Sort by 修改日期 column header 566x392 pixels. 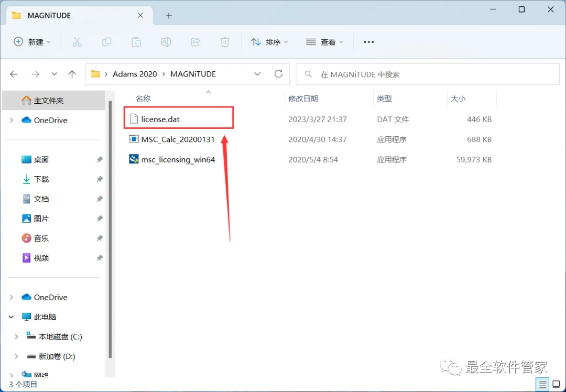pos(303,99)
